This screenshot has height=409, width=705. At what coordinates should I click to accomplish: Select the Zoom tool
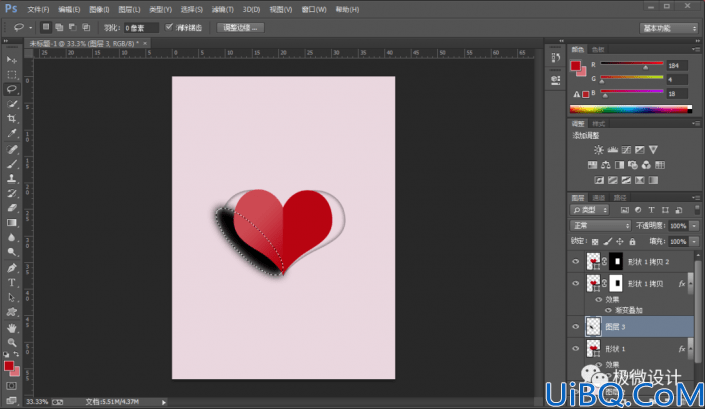(x=12, y=343)
